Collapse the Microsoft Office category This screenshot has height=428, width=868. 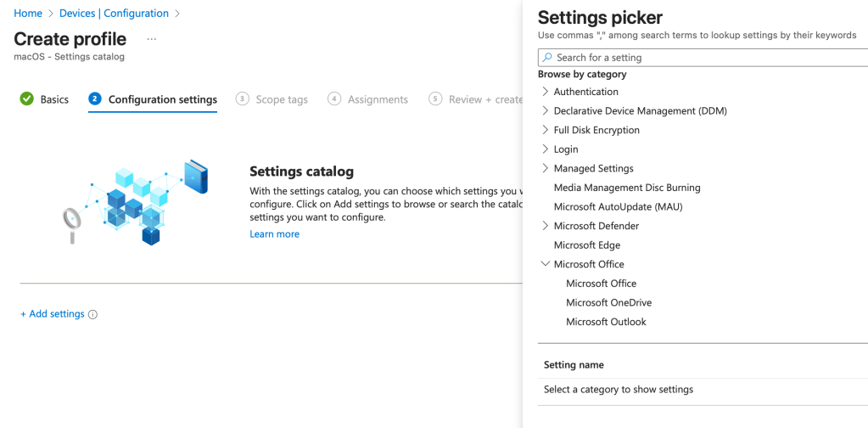[x=545, y=264]
